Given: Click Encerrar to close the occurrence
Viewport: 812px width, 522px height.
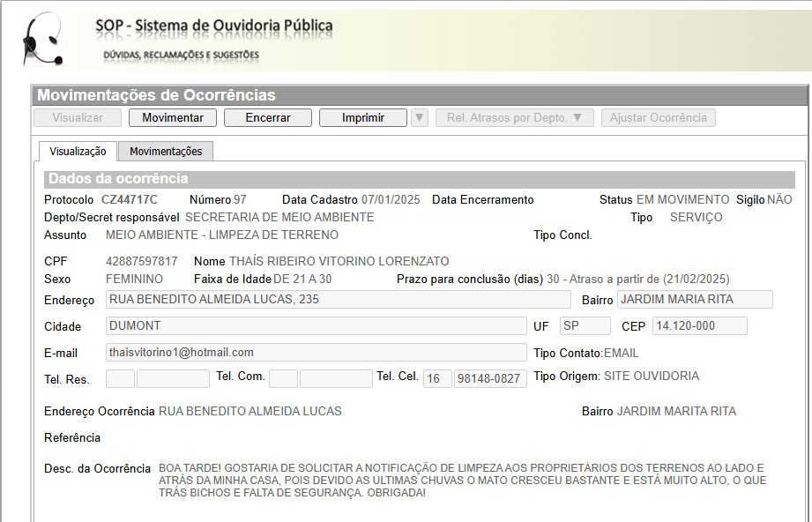Looking at the screenshot, I should click(267, 118).
